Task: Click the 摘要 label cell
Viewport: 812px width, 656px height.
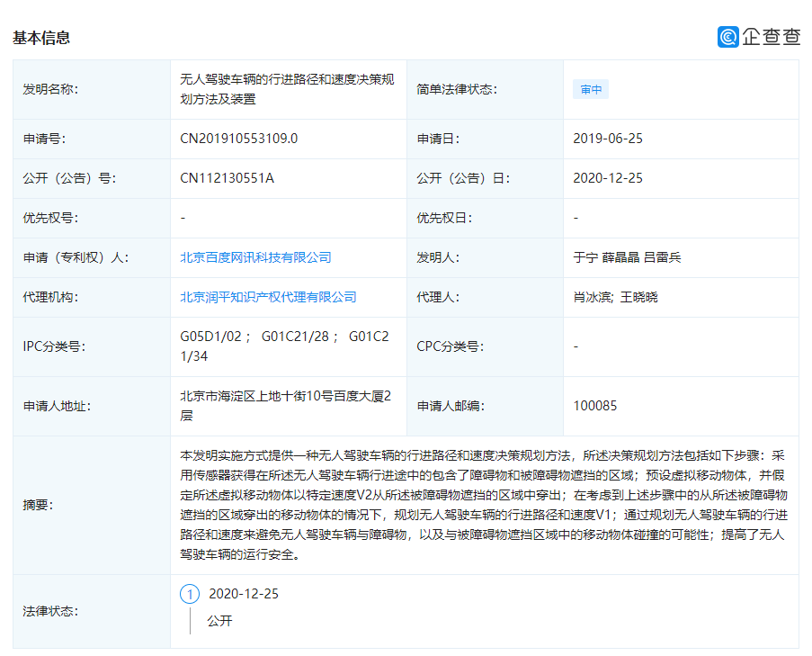Action: coord(92,505)
